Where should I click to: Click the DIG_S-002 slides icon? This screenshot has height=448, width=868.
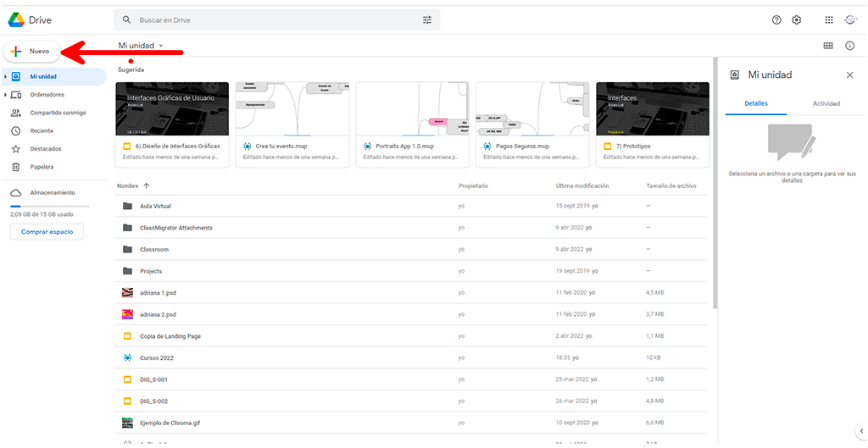[127, 401]
